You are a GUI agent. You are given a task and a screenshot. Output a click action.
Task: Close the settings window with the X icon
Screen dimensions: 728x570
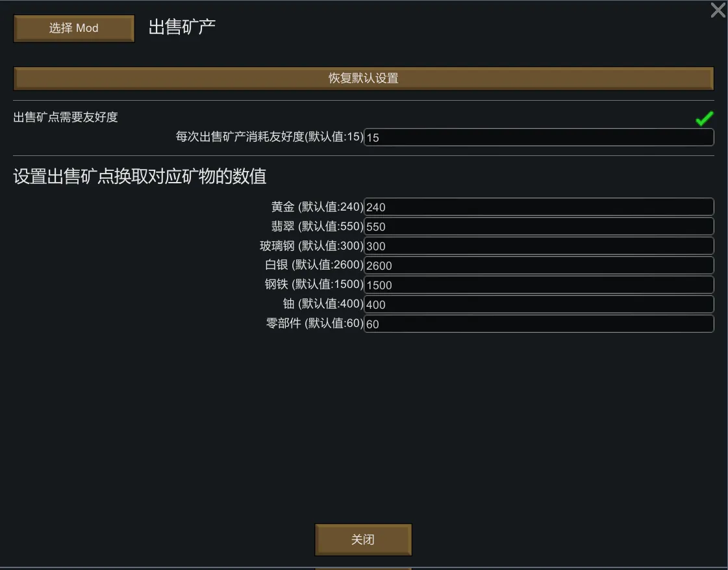click(718, 10)
